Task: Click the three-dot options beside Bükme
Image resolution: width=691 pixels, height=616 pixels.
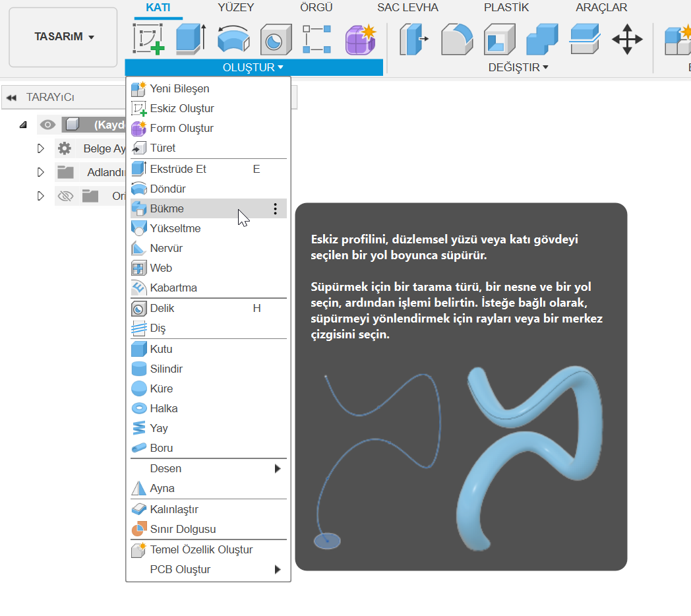Action: (x=275, y=209)
